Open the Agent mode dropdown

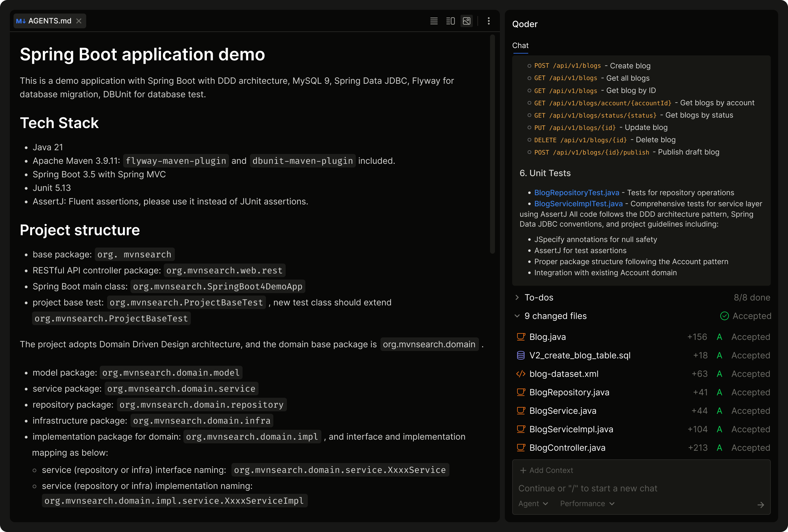click(533, 503)
